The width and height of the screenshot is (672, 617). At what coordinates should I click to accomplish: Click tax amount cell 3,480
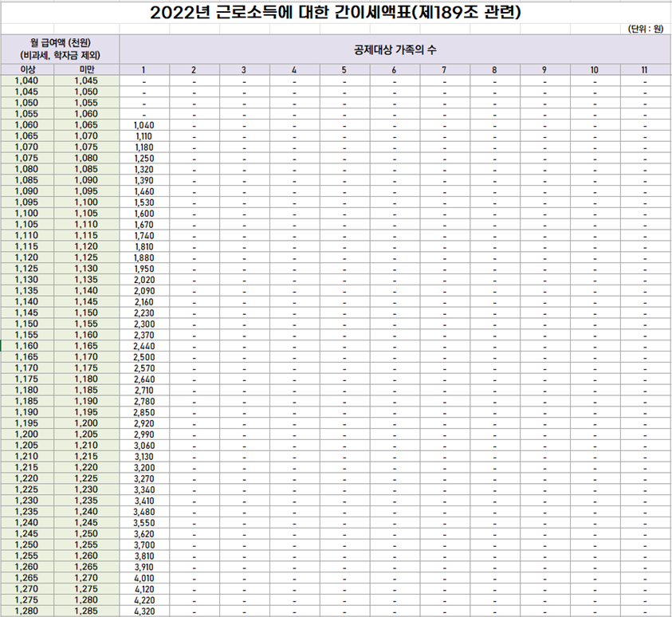click(x=144, y=512)
